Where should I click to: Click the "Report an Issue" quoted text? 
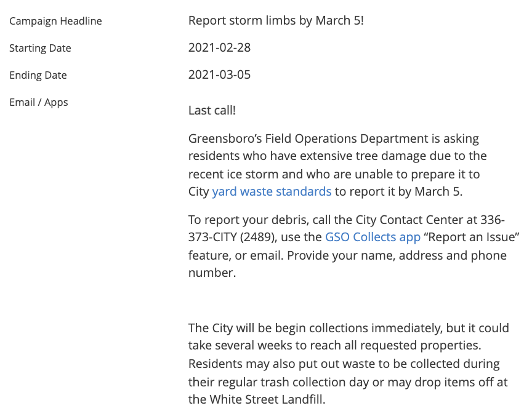(472, 237)
